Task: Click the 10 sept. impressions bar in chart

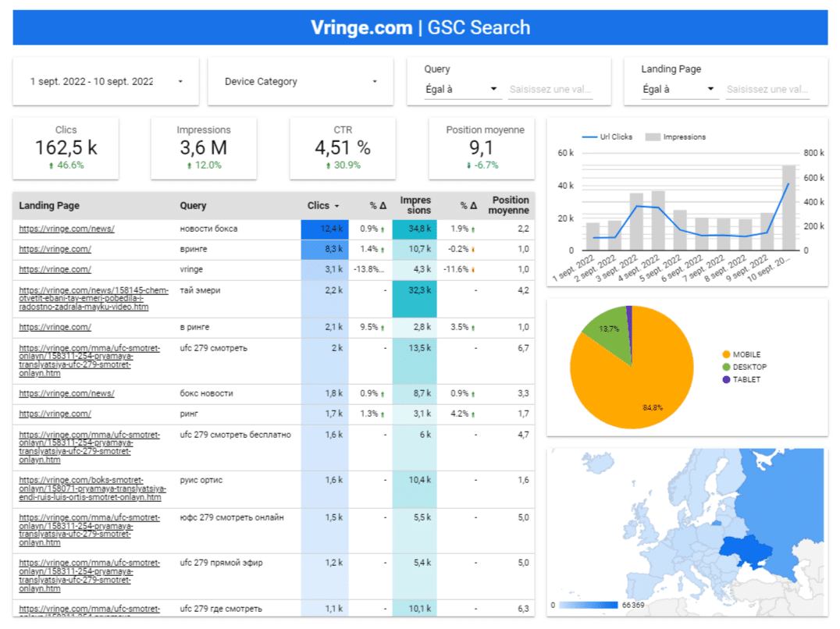Action: click(788, 208)
